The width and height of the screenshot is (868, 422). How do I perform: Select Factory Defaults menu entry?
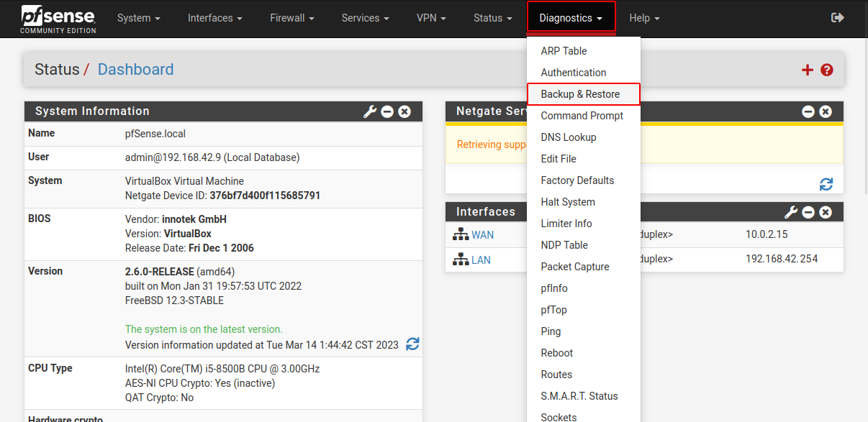pyautogui.click(x=584, y=180)
